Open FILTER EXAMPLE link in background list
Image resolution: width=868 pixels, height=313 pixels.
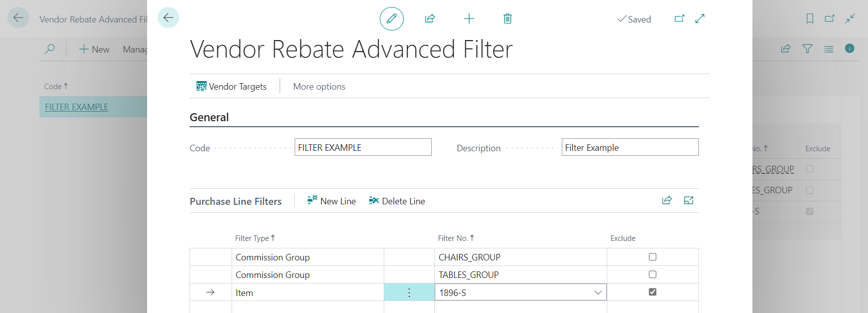point(77,107)
